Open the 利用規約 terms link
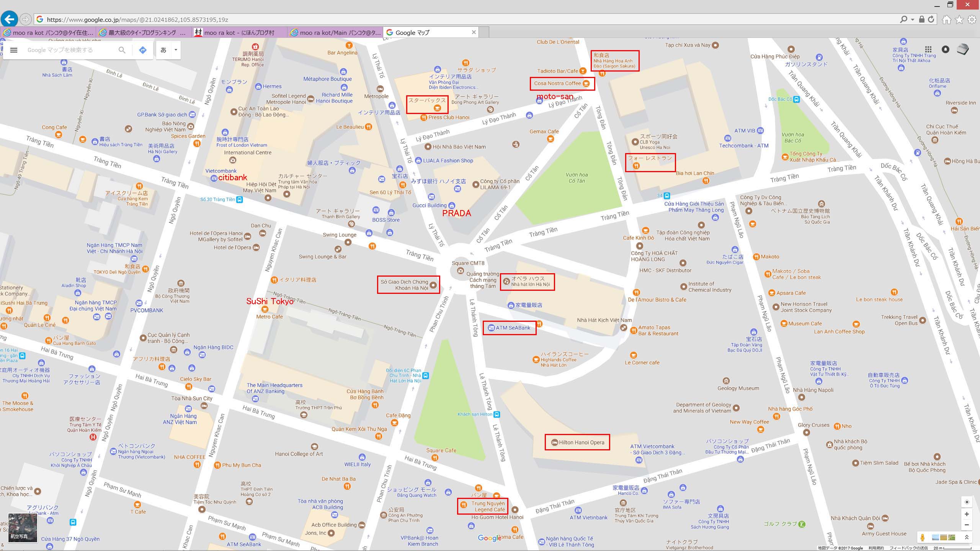Viewport: 980px width, 551px height. (x=876, y=548)
